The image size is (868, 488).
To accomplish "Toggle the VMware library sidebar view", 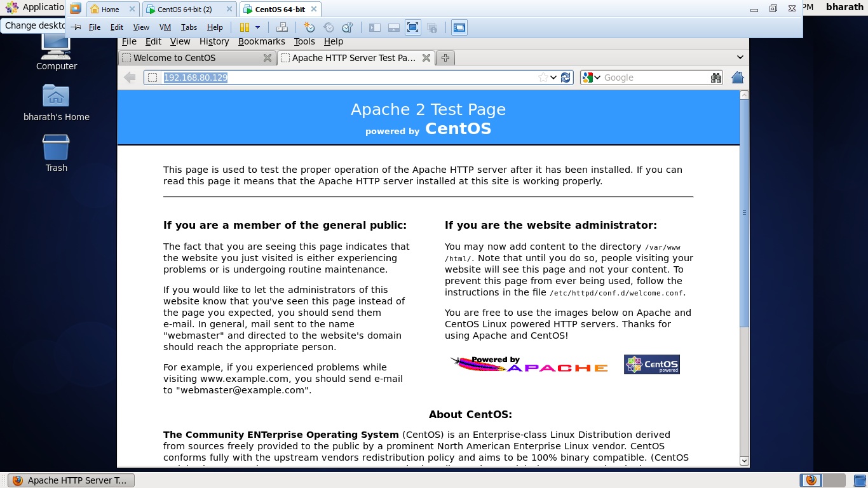I will 375,27.
